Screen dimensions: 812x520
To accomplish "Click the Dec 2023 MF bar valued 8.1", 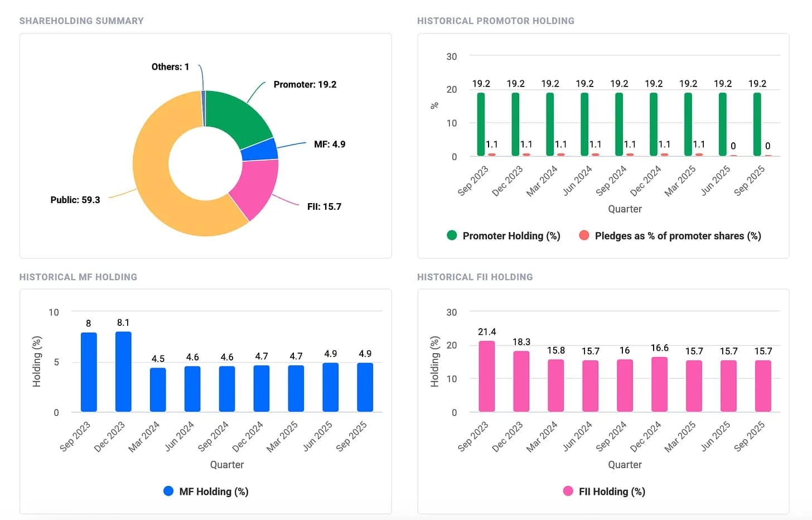I will click(123, 372).
